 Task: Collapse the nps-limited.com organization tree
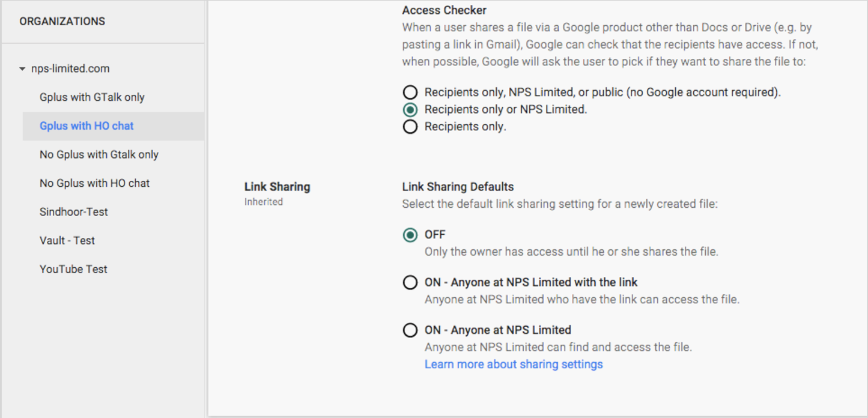pyautogui.click(x=23, y=69)
